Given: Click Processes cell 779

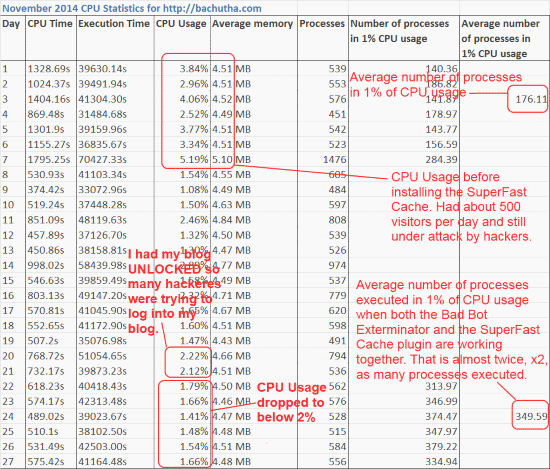Looking at the screenshot, I should (337, 296).
